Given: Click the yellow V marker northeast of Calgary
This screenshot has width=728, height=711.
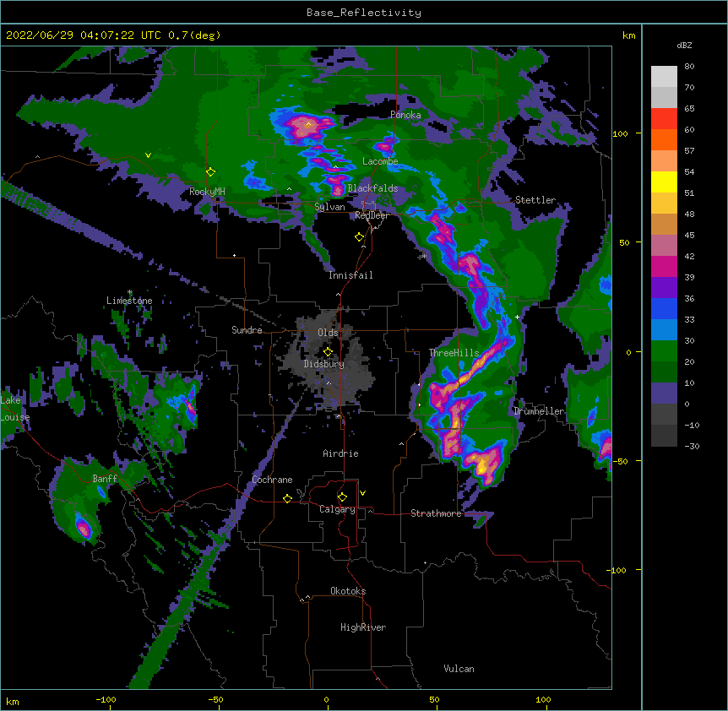Looking at the screenshot, I should [362, 493].
